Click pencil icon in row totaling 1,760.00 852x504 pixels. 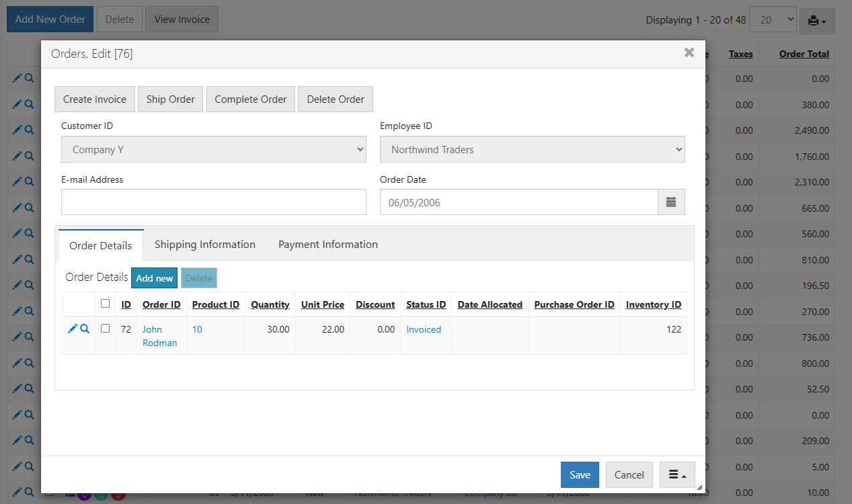click(x=17, y=156)
